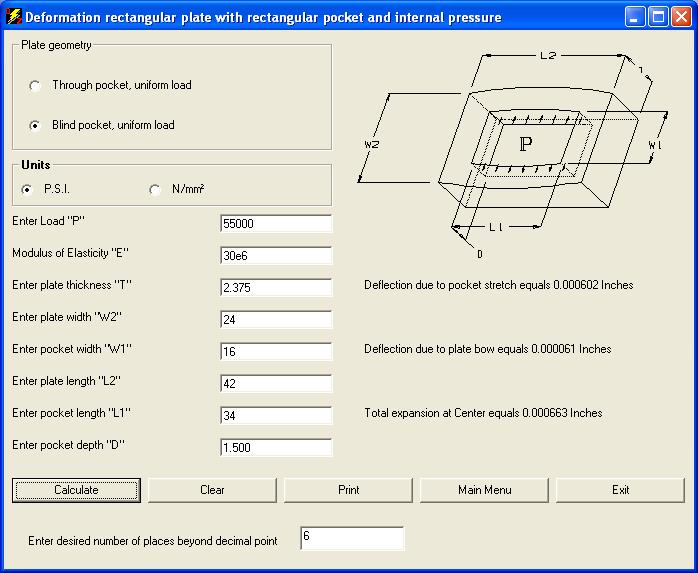Click the pocket length "L1" field
This screenshot has height=573, width=698.
coord(276,416)
